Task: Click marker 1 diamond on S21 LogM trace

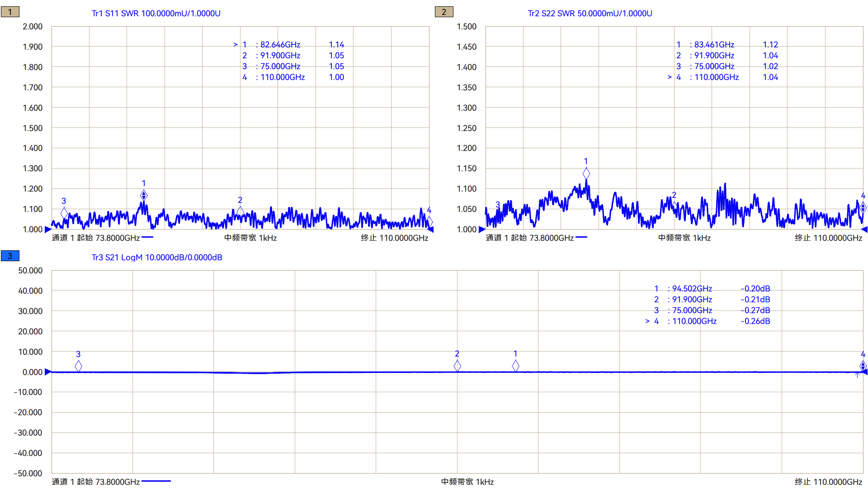Action: [x=515, y=366]
